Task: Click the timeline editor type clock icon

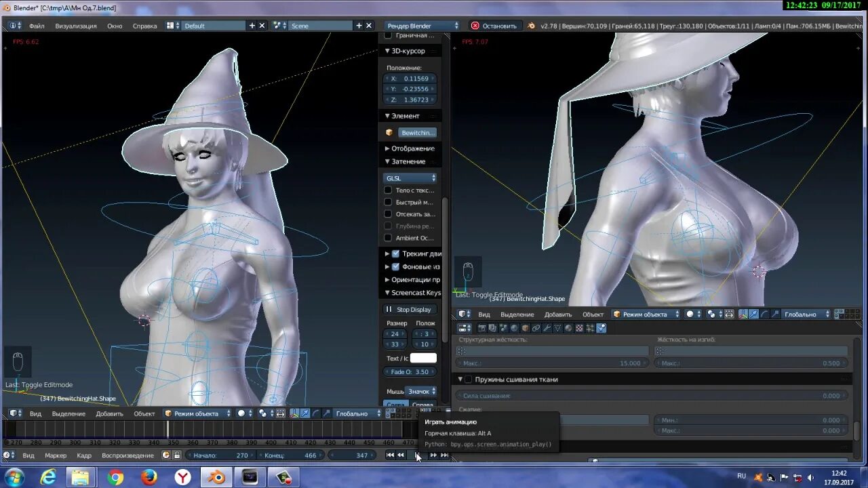Action: pos(9,455)
